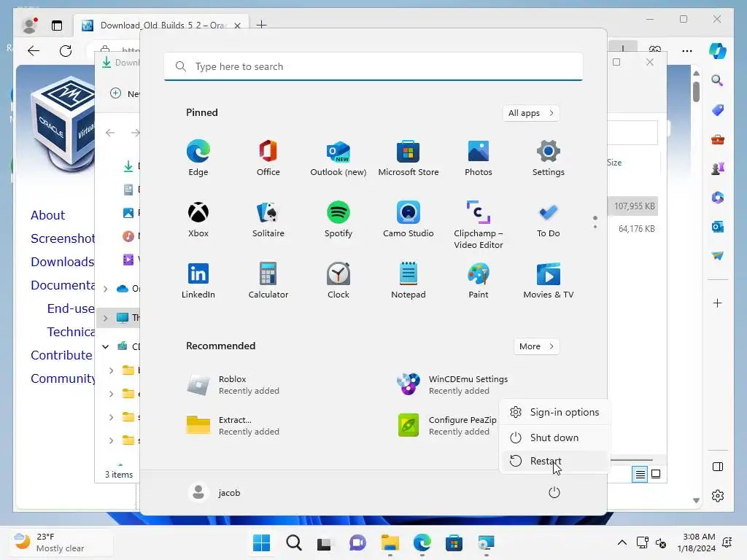Click Edge browser back arrow
This screenshot has height=560, width=747.
point(34,51)
